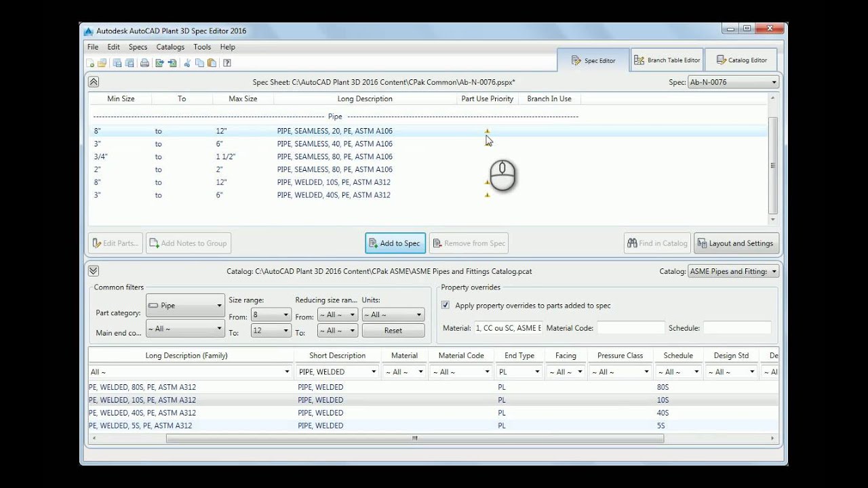
Task: Click the Help question mark icon
Action: 227,63
